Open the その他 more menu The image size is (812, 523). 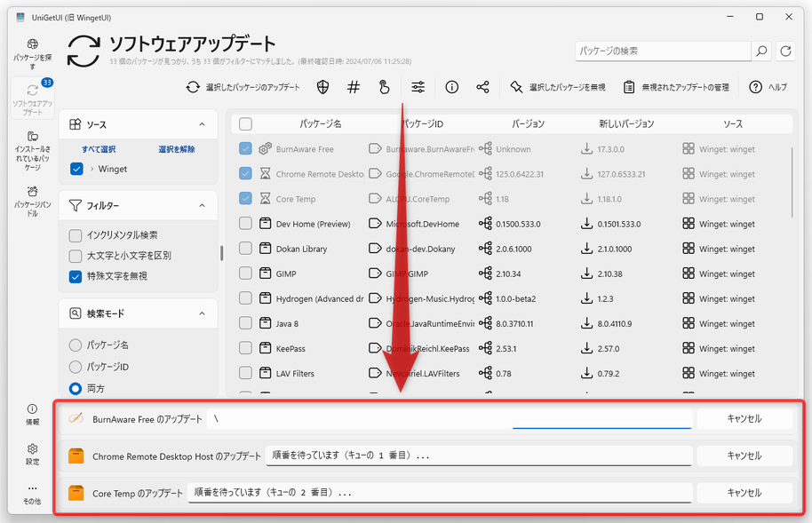pyautogui.click(x=32, y=494)
